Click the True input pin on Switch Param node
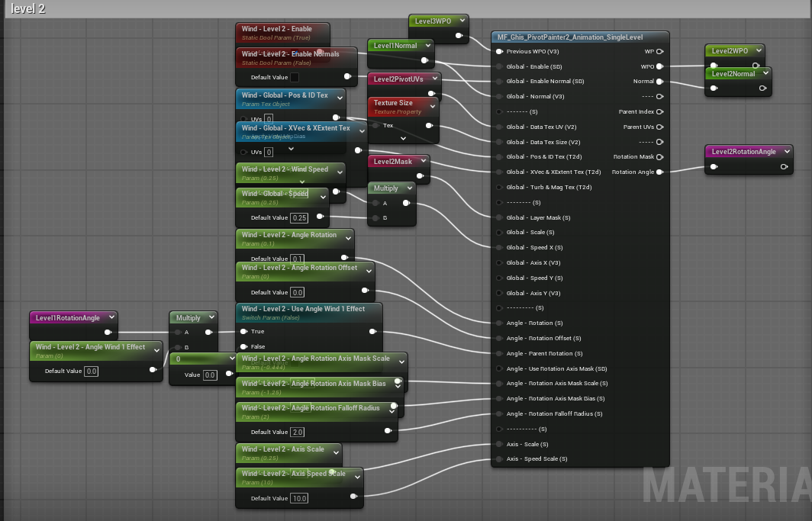The height and width of the screenshot is (521, 812). point(243,332)
